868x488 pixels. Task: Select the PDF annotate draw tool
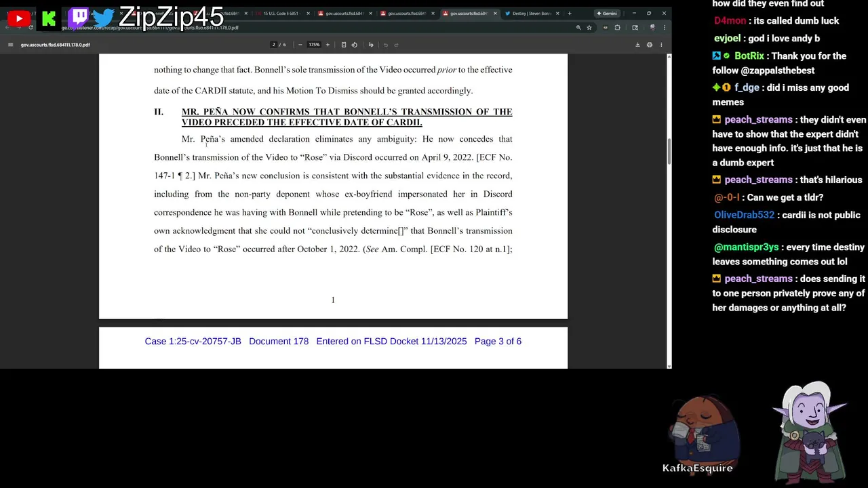pyautogui.click(x=371, y=45)
